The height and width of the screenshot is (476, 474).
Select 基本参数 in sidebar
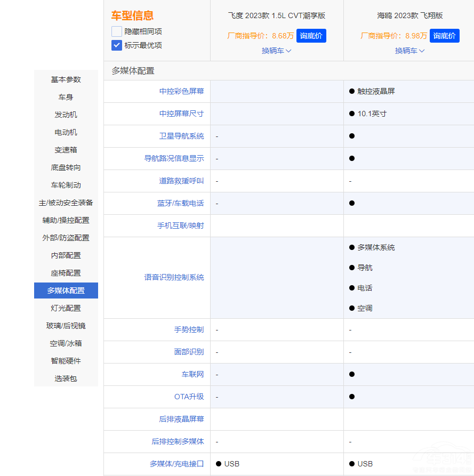click(x=66, y=79)
